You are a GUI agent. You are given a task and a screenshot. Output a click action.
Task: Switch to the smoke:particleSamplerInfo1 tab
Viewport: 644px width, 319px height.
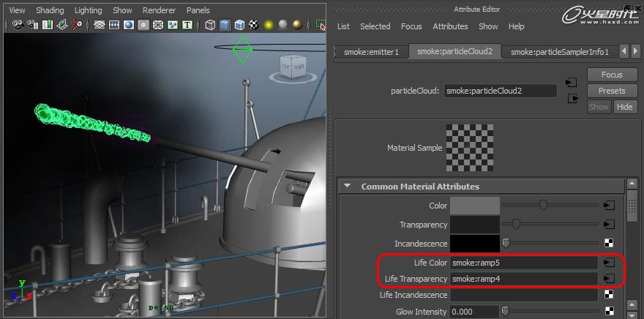tap(559, 52)
